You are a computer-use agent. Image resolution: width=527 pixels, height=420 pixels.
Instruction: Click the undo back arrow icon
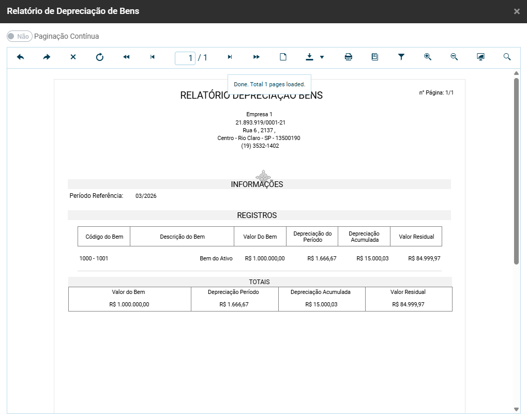[21, 57]
